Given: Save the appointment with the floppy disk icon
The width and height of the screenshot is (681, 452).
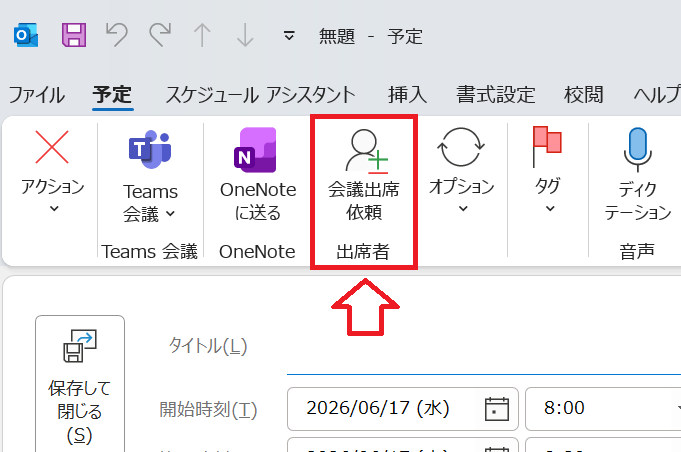Looking at the screenshot, I should [x=74, y=35].
